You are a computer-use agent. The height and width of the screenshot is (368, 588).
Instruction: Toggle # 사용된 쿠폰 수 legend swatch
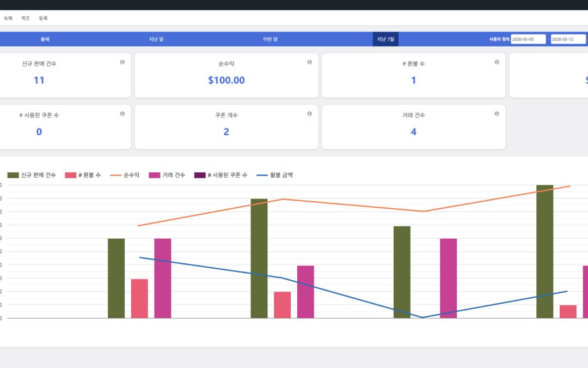(x=200, y=175)
